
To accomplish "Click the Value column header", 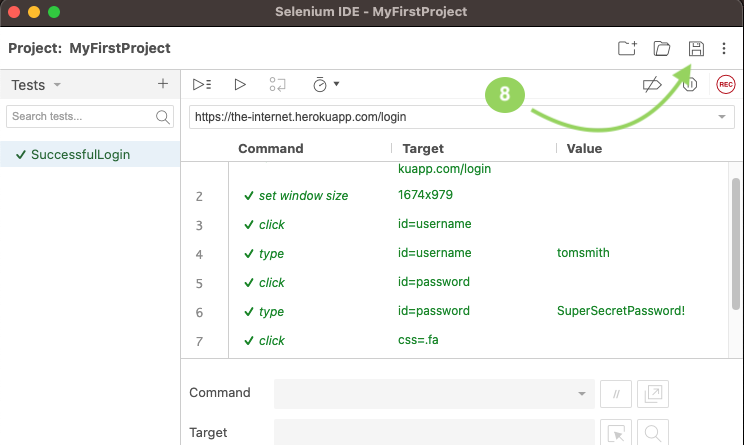I will [584, 148].
